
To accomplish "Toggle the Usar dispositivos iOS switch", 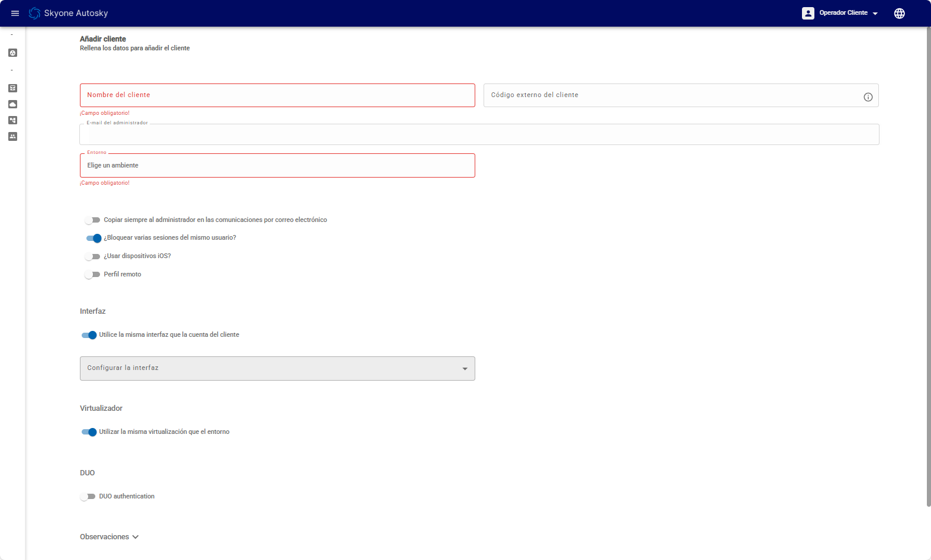I will click(x=92, y=256).
